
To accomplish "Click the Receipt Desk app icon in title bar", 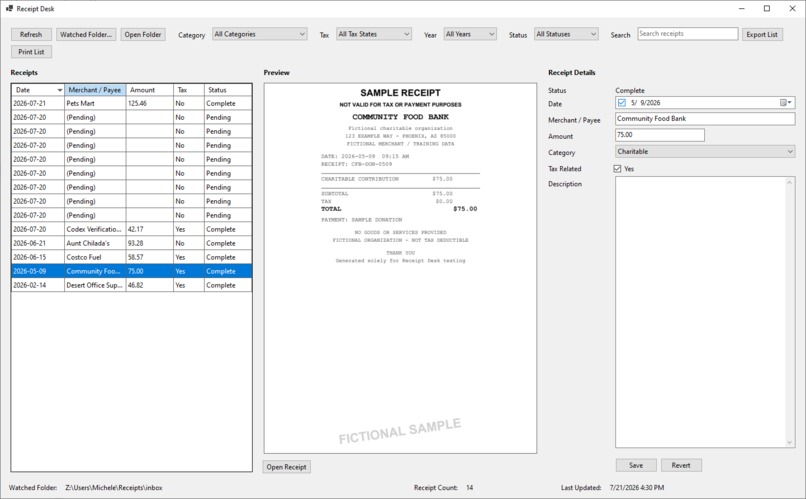I will click(9, 8).
